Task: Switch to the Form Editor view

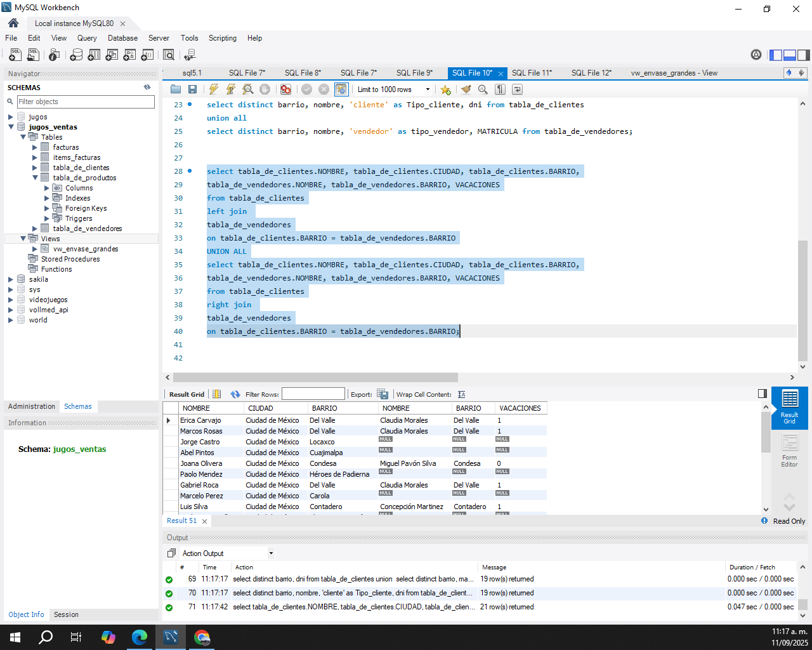Action: [x=789, y=451]
